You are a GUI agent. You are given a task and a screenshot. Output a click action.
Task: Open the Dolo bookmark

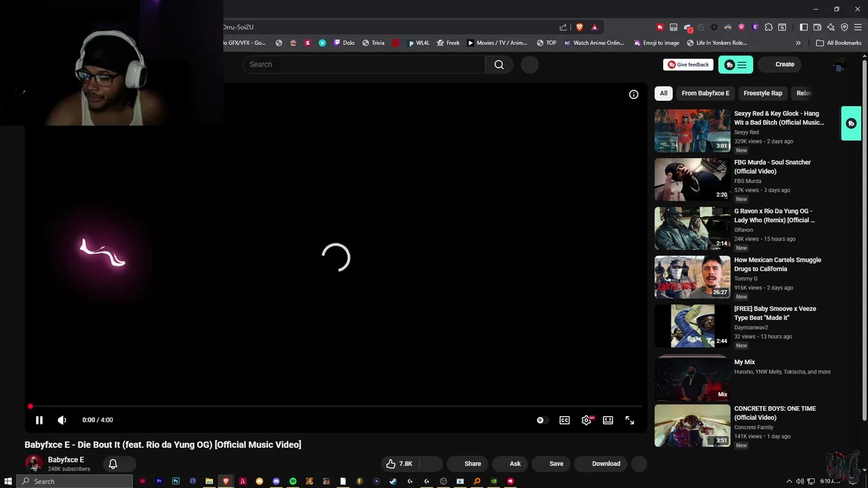tap(344, 43)
